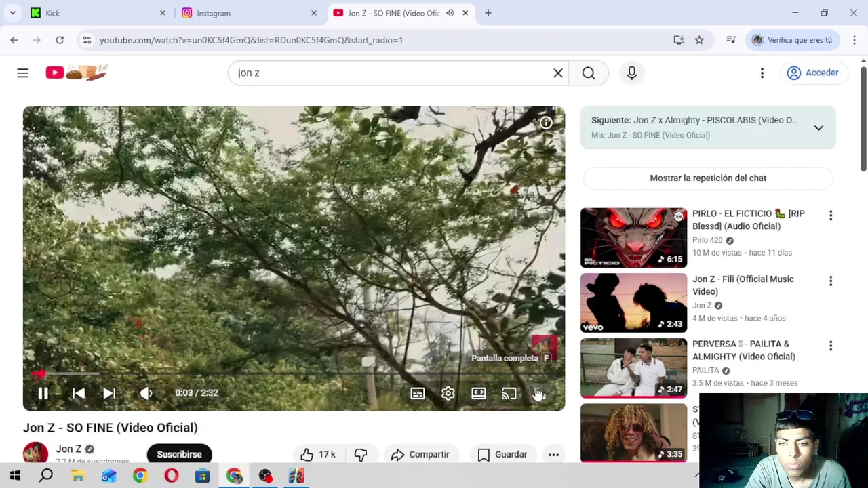Image resolution: width=868 pixels, height=488 pixels.
Task: Open options for Jon Z - Fili video
Action: [831, 281]
